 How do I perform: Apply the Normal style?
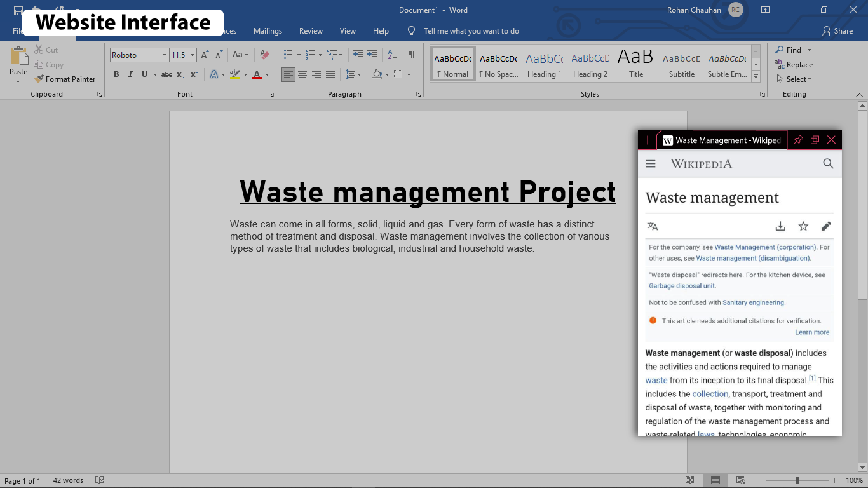pyautogui.click(x=453, y=64)
